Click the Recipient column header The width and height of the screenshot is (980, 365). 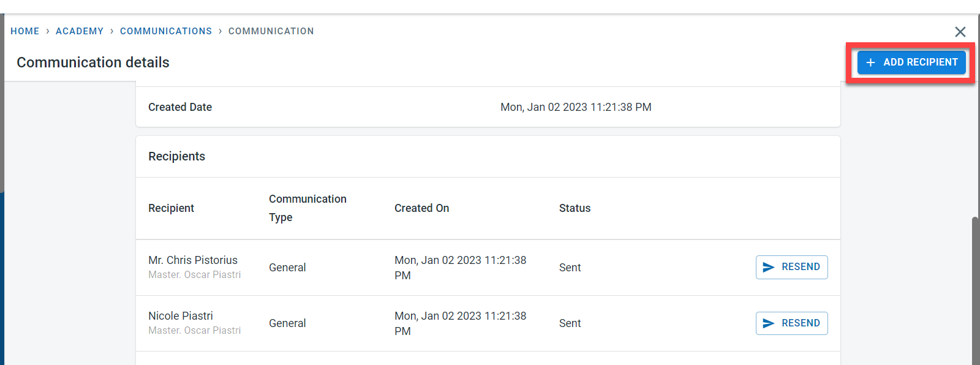(171, 208)
